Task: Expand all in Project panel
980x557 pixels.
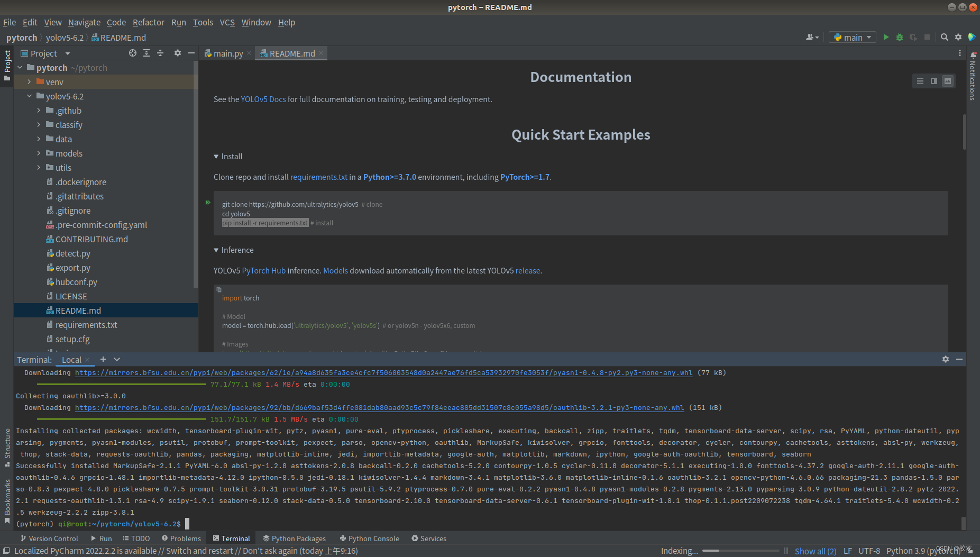Action: pyautogui.click(x=146, y=53)
